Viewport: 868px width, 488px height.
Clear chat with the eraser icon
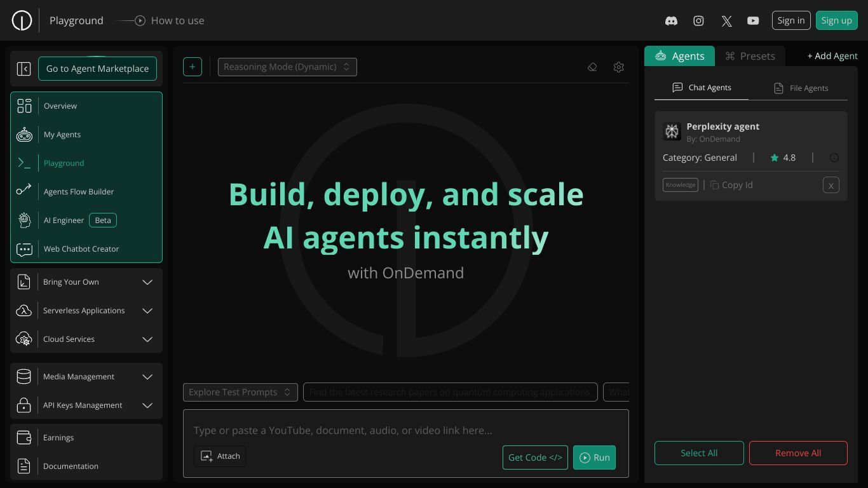[x=592, y=67]
